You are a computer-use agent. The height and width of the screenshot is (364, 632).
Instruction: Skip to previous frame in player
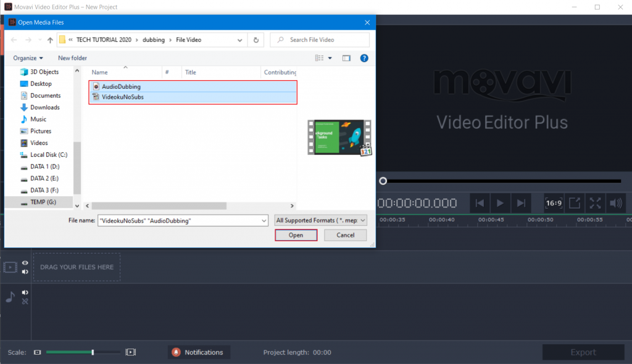tap(480, 203)
